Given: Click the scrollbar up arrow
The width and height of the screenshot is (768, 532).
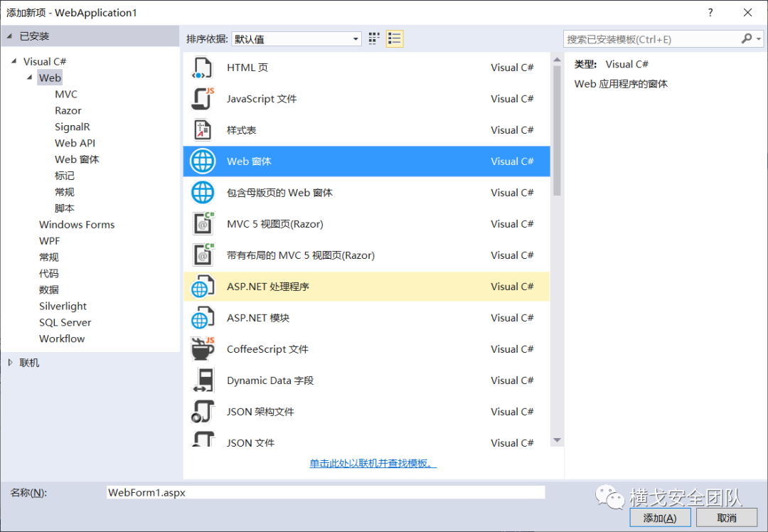Looking at the screenshot, I should coord(557,60).
